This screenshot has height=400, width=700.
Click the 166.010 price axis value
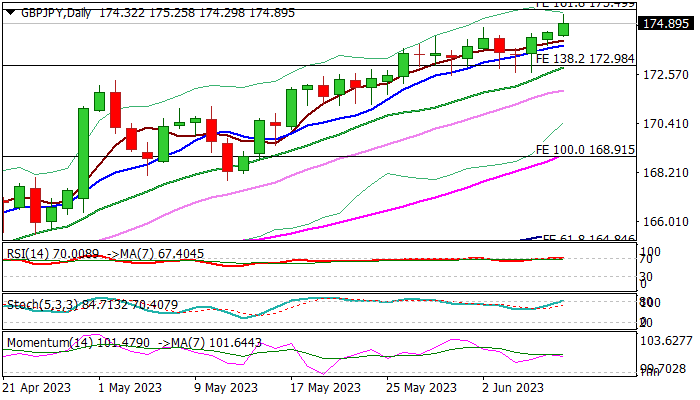[665, 222]
